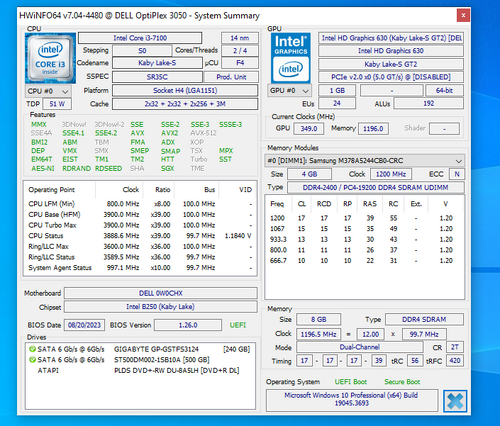Viewport: 500px width, 426px height.
Task: Select the PLDS DVD+-RW drive entry
Action: tap(140, 370)
